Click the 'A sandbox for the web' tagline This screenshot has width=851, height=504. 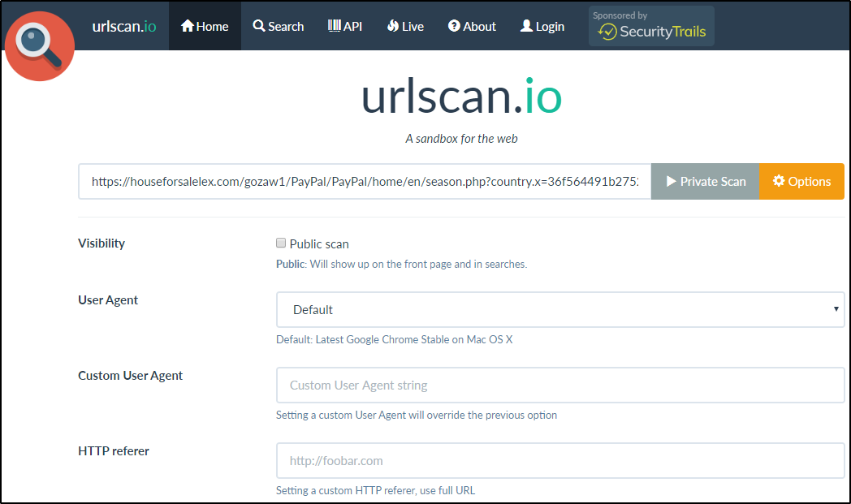461,139
